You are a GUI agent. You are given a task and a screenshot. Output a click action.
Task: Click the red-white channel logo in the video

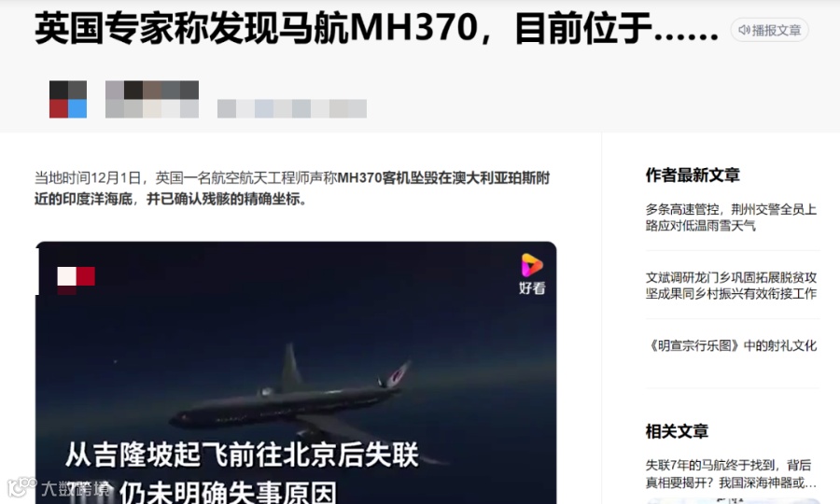77,280
